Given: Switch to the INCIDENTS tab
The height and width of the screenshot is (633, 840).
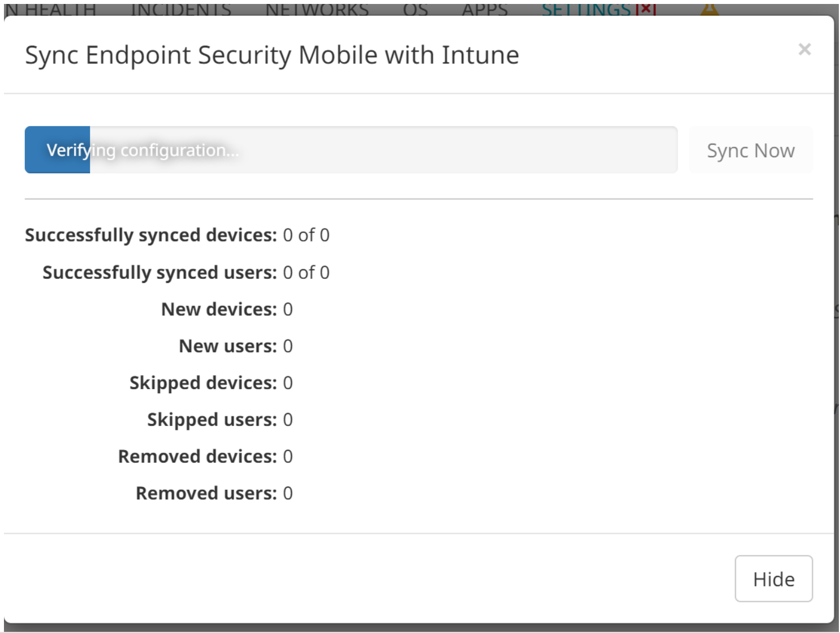Looking at the screenshot, I should tap(181, 9).
